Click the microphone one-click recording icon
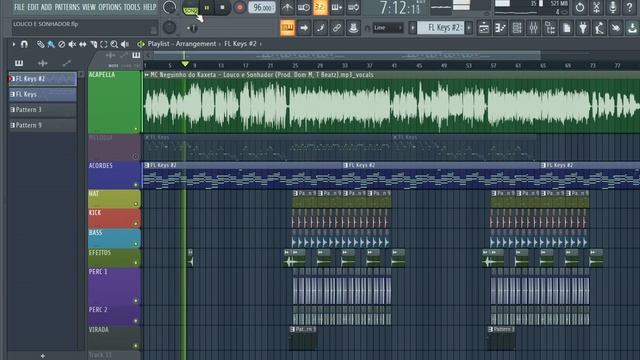This screenshot has width=640, height=360. [x=613, y=7]
